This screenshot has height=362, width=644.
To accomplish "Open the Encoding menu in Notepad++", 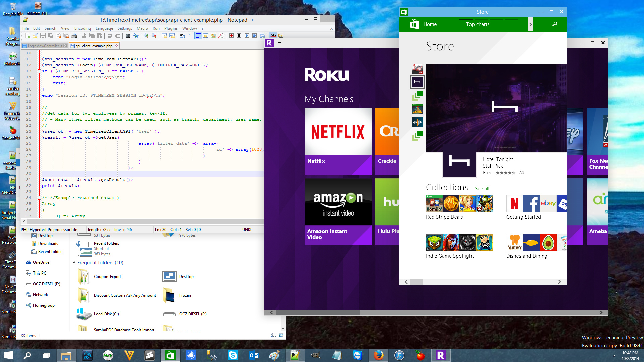I will pos(82,28).
